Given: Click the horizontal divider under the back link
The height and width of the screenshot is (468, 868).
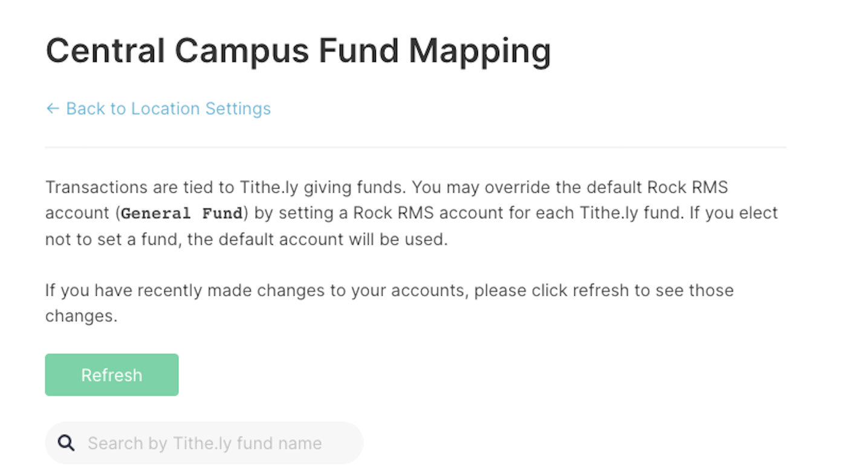Looking at the screenshot, I should pos(415,147).
